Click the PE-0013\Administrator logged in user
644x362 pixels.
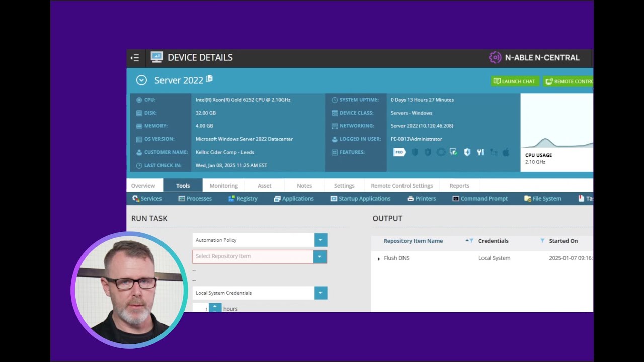(x=417, y=139)
